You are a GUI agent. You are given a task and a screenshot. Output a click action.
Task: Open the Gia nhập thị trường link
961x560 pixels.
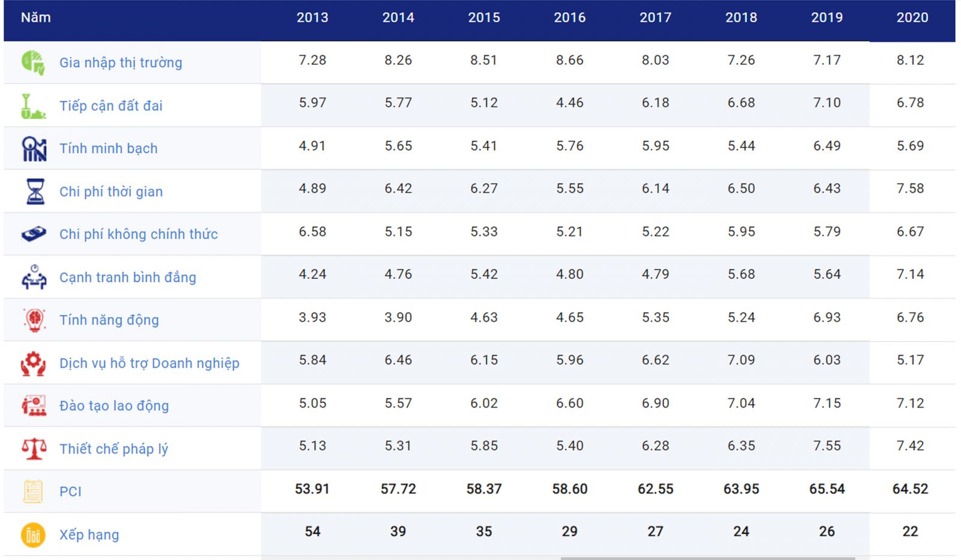point(121,62)
